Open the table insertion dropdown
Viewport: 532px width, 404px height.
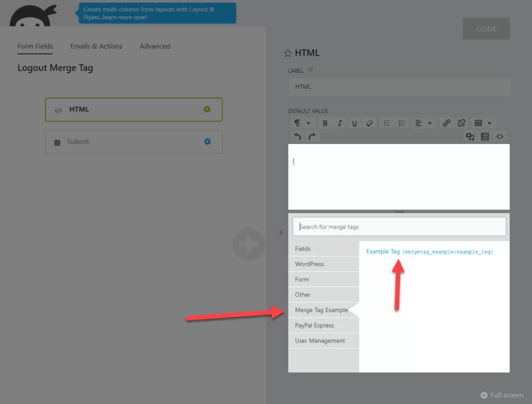pos(483,123)
